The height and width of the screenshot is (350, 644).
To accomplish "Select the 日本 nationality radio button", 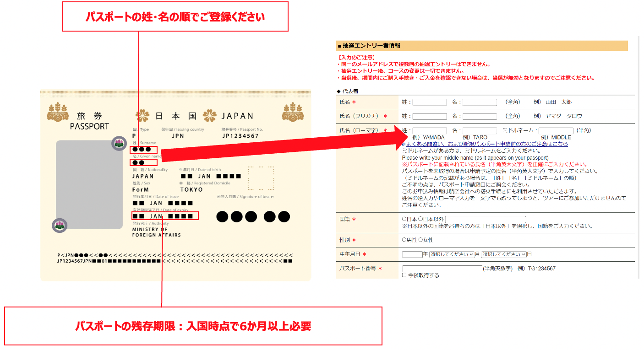I will [404, 219].
